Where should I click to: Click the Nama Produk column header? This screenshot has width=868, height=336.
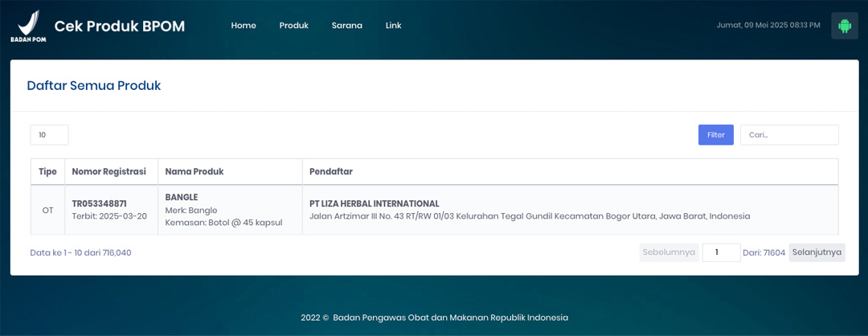tap(194, 172)
